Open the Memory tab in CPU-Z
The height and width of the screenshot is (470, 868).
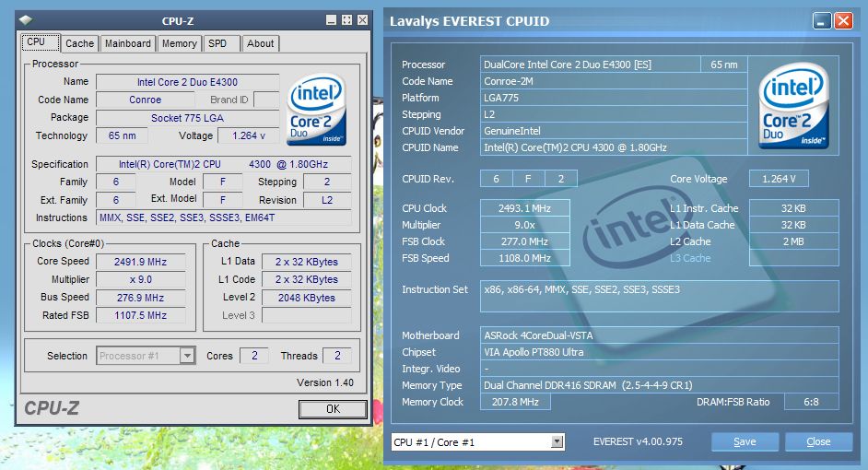tap(180, 43)
